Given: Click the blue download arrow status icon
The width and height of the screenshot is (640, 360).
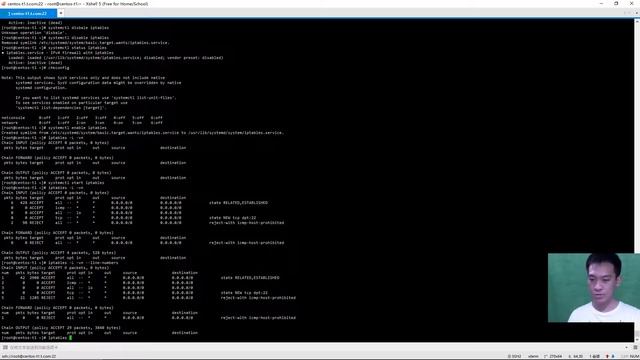Looking at the screenshot, I should point(613,356).
